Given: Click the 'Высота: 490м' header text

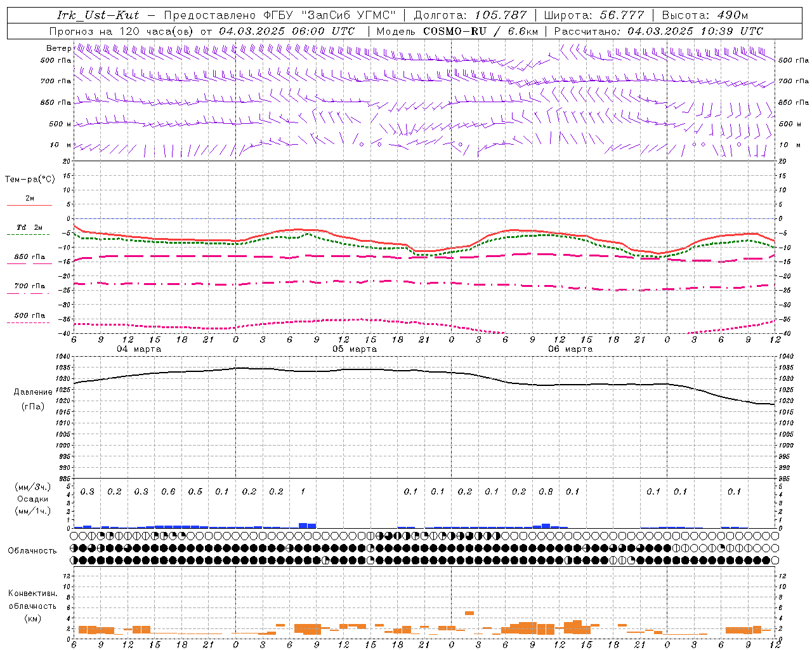Looking at the screenshot, I should coord(705,15).
